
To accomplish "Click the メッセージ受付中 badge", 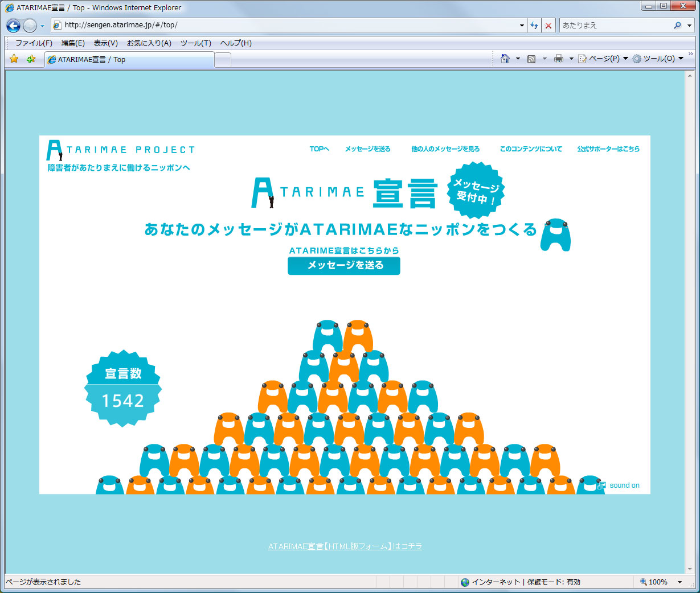I will (x=476, y=190).
